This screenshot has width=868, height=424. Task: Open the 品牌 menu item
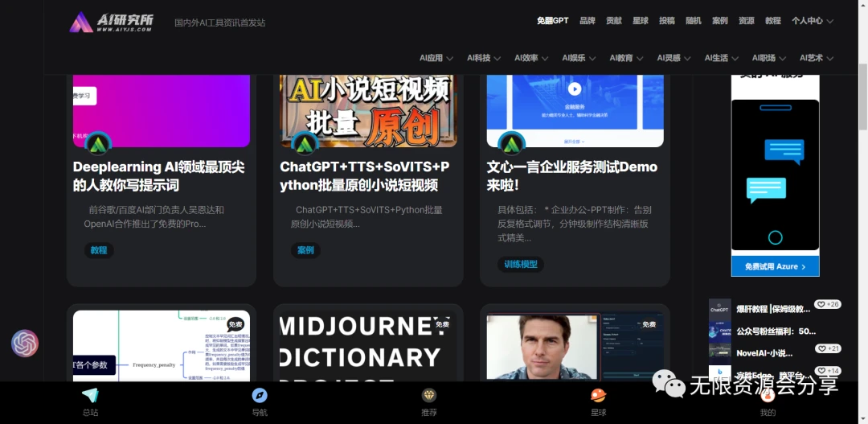pyautogui.click(x=588, y=21)
